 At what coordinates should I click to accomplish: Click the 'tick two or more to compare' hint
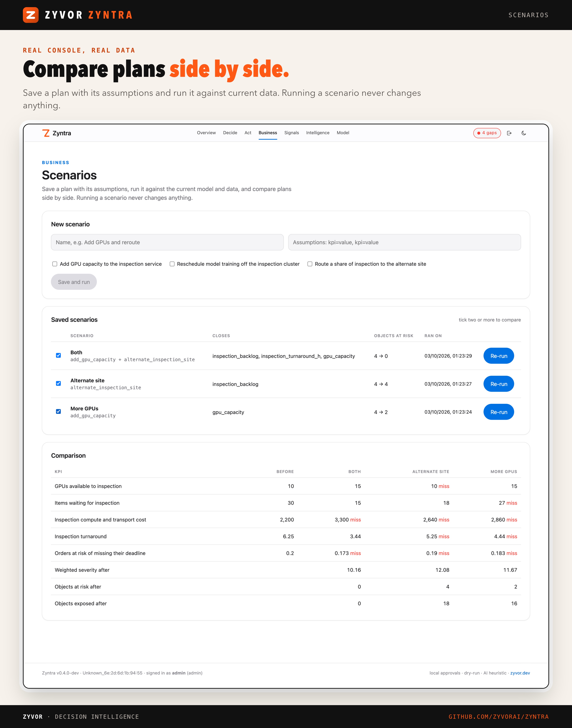click(x=490, y=320)
